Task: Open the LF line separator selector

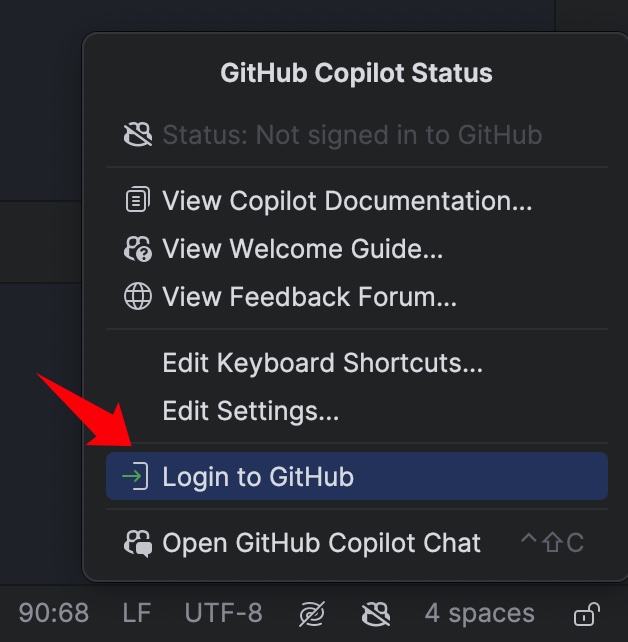Action: 137,613
